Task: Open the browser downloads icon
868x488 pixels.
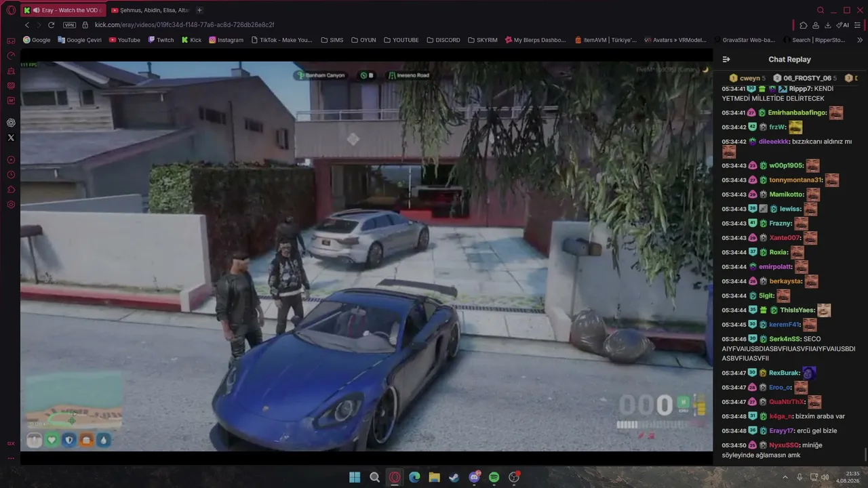Action: pyautogui.click(x=828, y=25)
